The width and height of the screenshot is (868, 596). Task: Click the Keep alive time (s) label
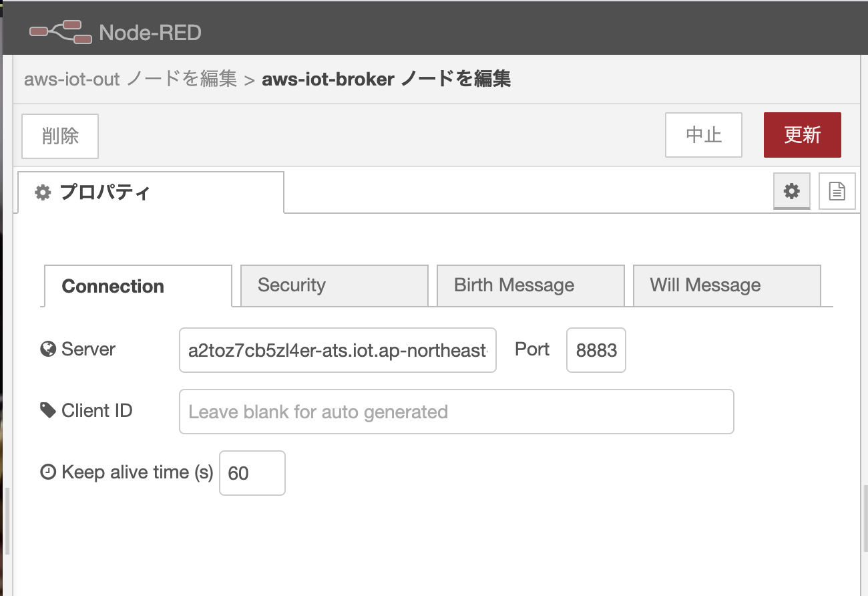[137, 472]
